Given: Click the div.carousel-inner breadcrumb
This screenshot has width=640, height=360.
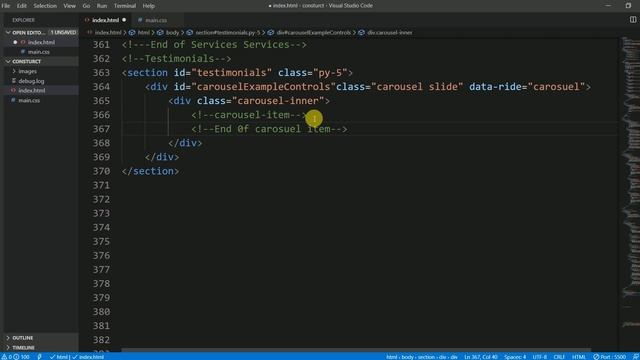Looking at the screenshot, I should tap(389, 33).
